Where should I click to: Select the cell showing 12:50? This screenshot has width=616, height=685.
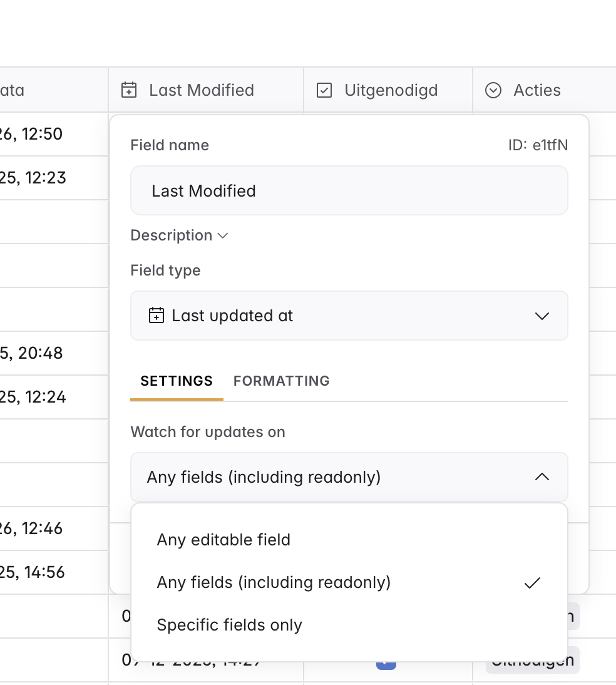38,134
